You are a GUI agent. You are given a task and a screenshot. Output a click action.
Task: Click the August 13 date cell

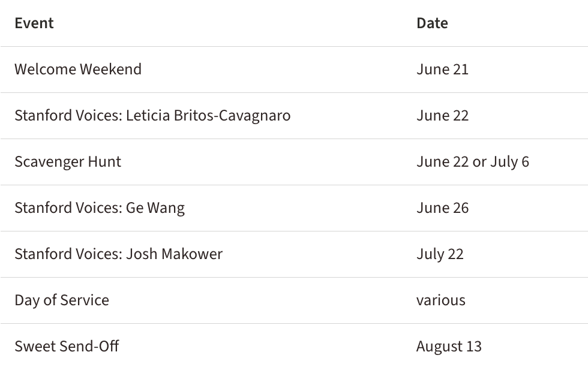pyautogui.click(x=449, y=347)
